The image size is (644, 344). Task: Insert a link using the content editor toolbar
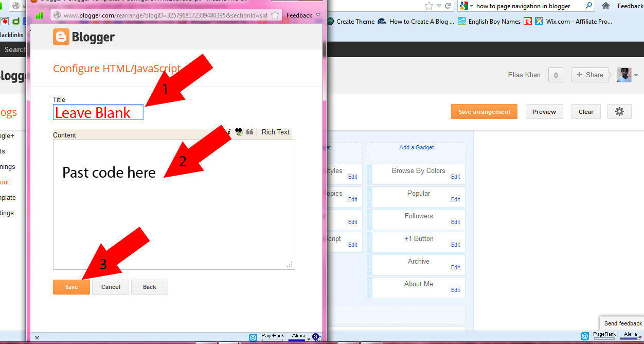(239, 132)
